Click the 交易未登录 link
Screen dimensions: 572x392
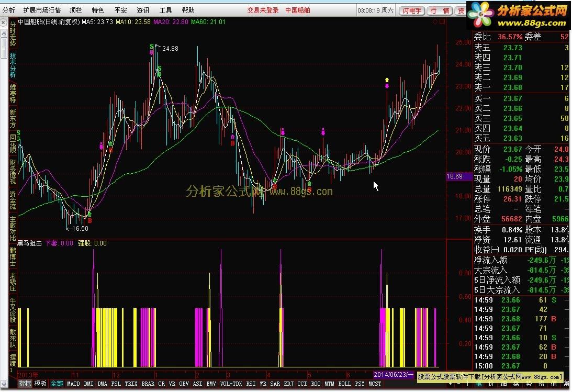click(x=263, y=10)
